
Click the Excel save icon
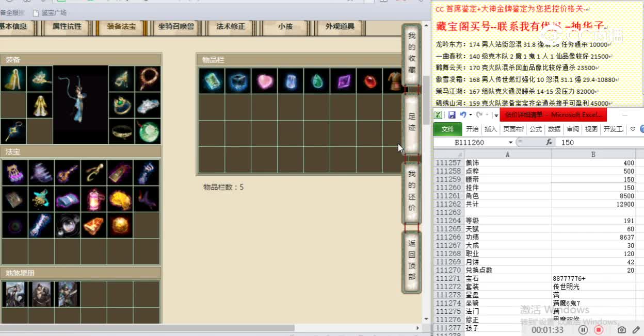tap(452, 115)
